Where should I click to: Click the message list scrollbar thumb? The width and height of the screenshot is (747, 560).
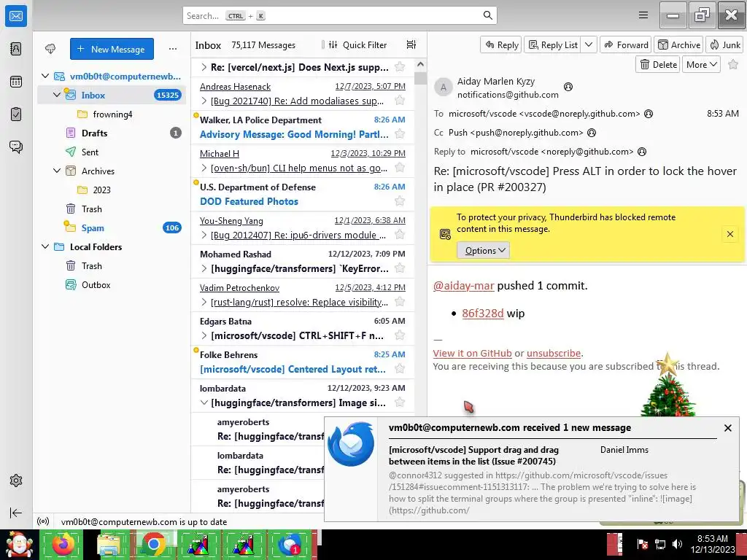[420, 78]
